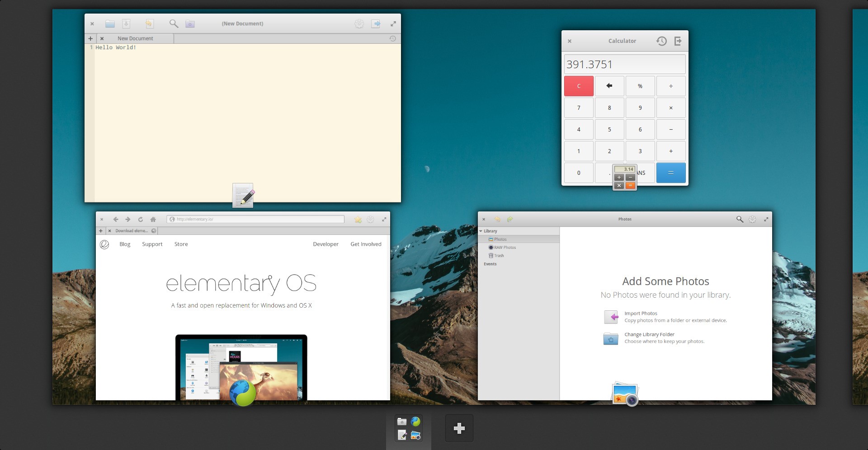
Task: Open search icon in text editor toolbar
Action: (x=174, y=24)
